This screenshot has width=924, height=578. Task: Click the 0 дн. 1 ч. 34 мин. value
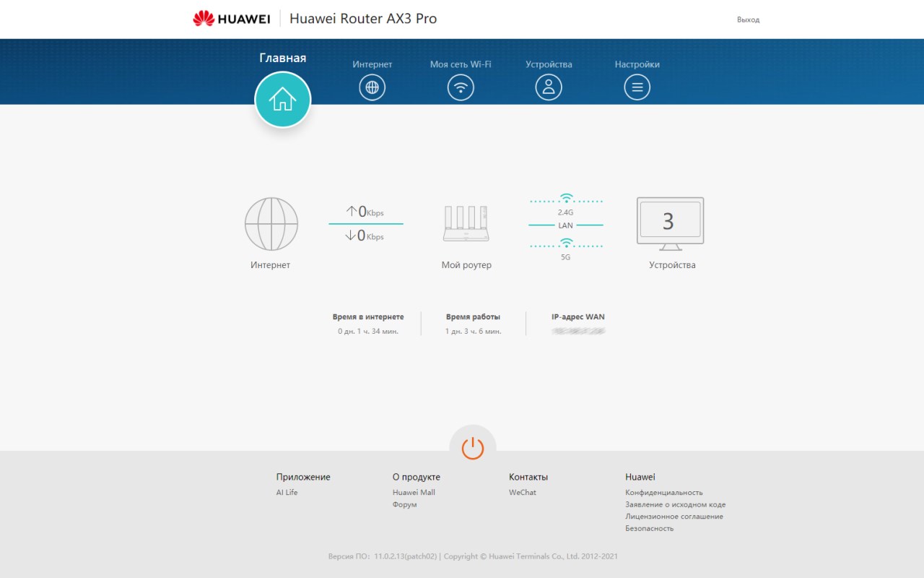368,331
